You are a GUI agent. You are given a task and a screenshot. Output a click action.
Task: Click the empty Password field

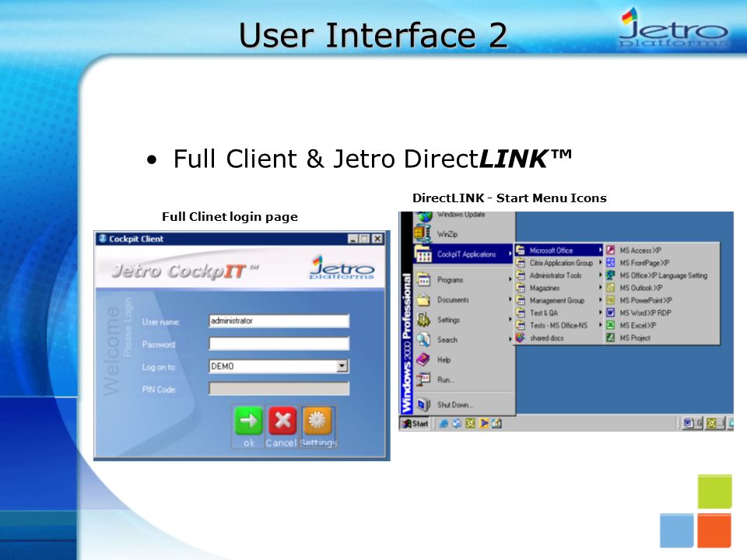(279, 344)
